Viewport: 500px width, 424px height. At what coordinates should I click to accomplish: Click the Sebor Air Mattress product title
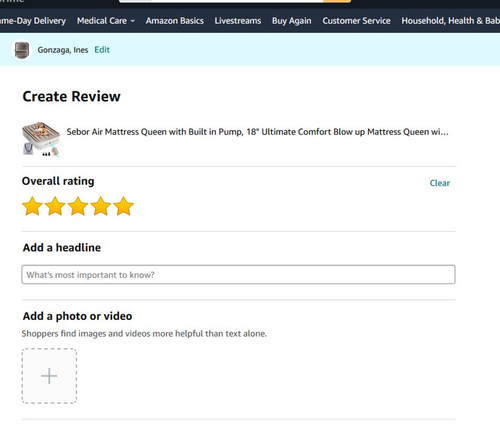[257, 132]
